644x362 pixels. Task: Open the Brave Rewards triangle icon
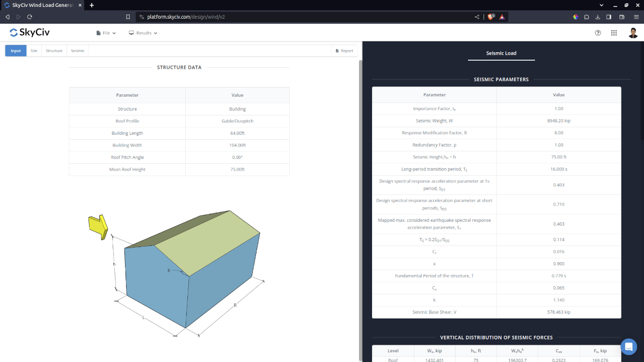[x=501, y=17]
